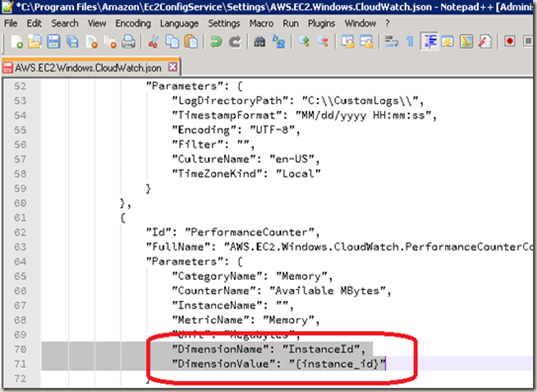The width and height of the screenshot is (537, 392).
Task: Click the Replace toolbar icon
Action: 278,42
